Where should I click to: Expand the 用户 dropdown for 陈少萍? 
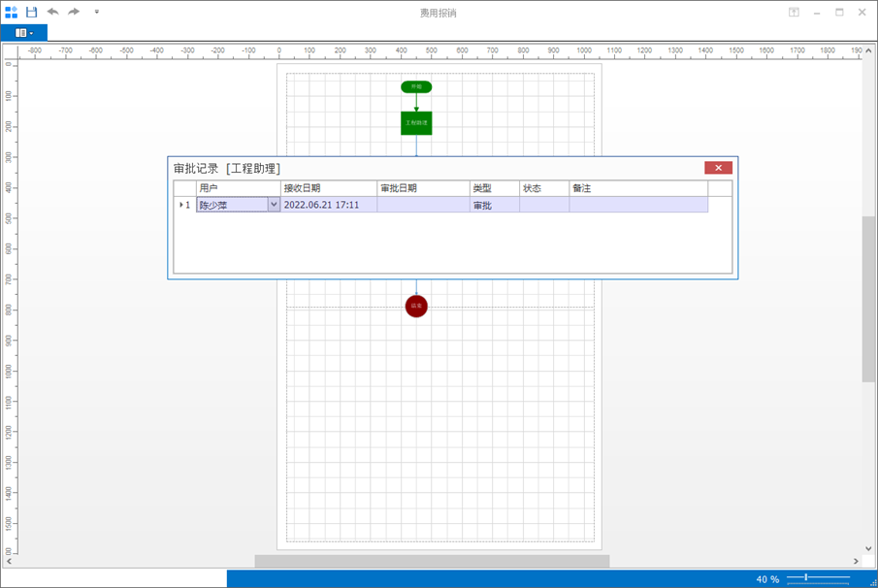click(274, 205)
